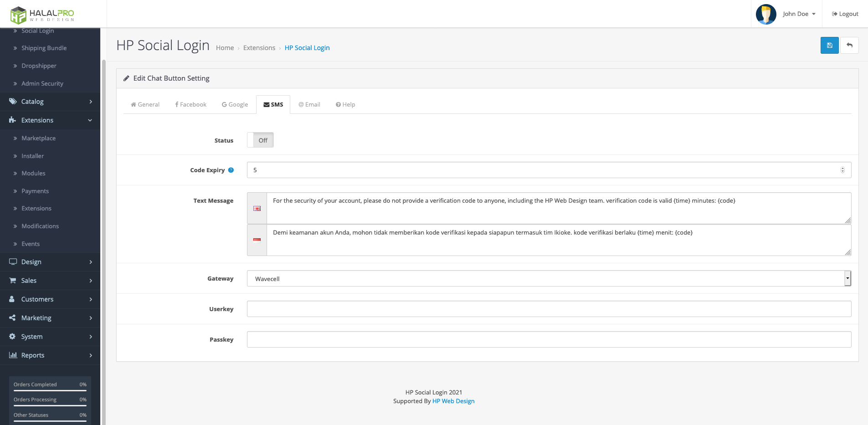Click the Other Statuses progress bar
Image resolution: width=868 pixels, height=425 pixels.
[x=50, y=421]
